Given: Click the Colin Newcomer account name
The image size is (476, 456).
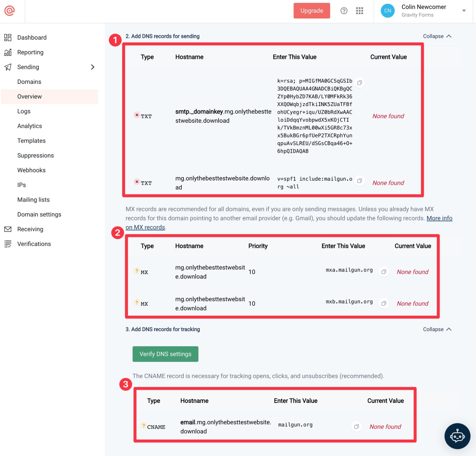Looking at the screenshot, I should (424, 7).
